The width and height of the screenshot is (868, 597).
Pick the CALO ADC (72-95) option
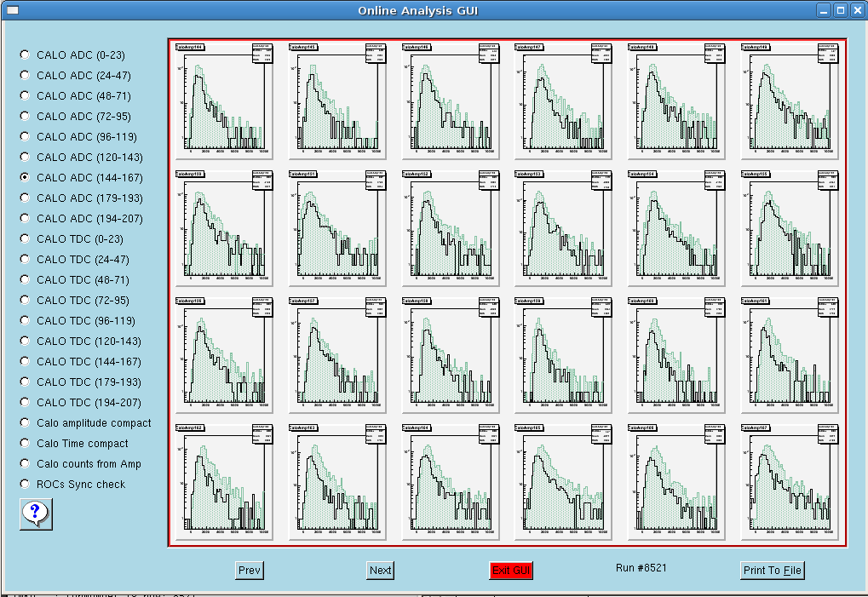pos(25,116)
